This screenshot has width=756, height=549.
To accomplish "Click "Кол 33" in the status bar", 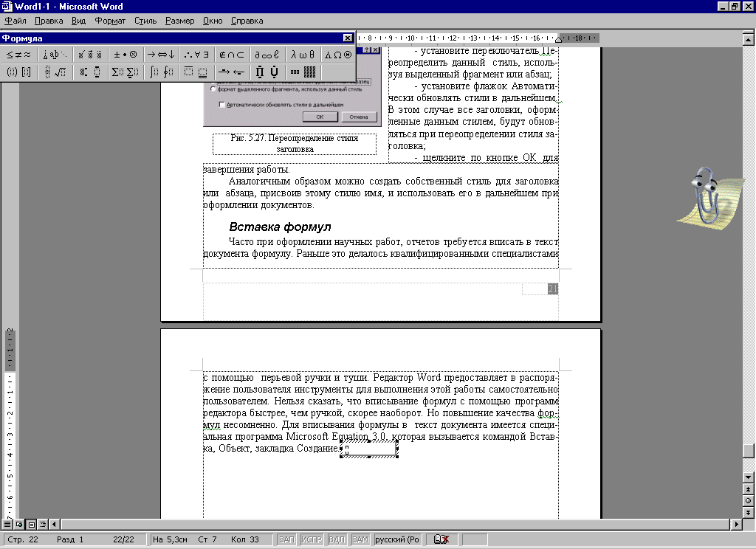I will click(245, 539).
